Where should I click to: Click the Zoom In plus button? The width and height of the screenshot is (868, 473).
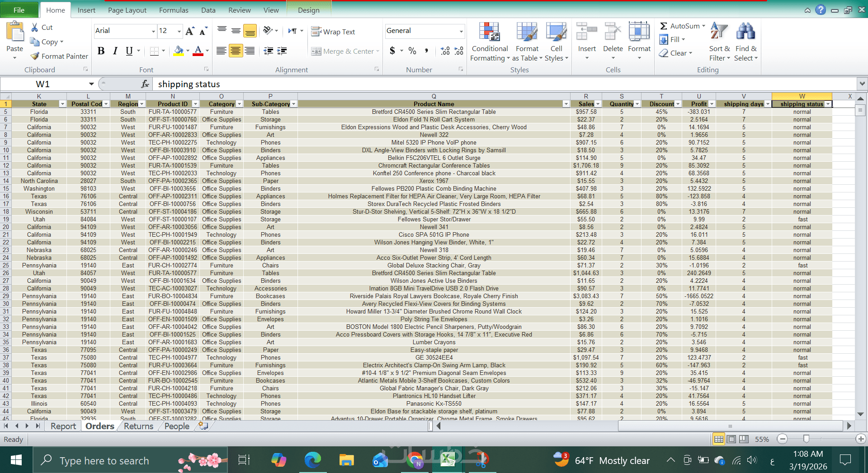(861, 439)
